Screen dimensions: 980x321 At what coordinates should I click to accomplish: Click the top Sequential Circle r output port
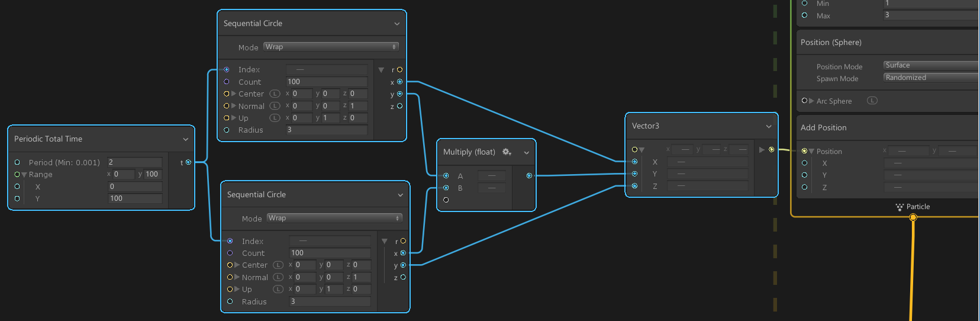tap(400, 70)
